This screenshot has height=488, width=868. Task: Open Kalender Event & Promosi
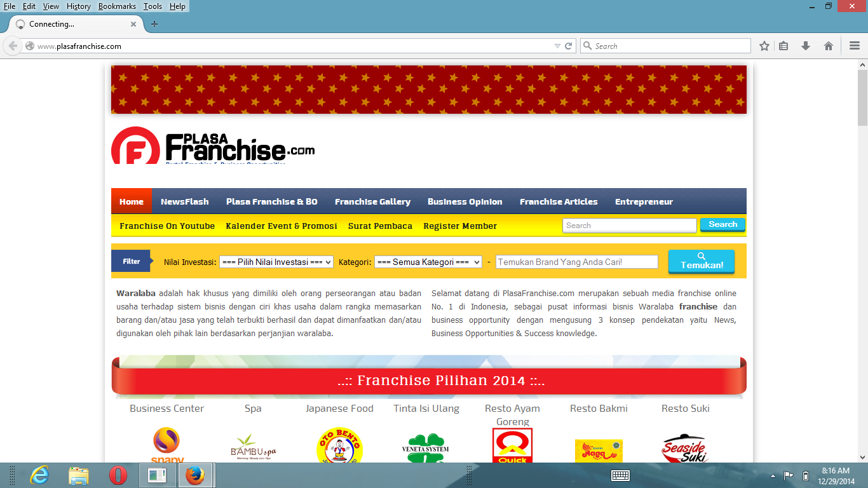(x=281, y=226)
